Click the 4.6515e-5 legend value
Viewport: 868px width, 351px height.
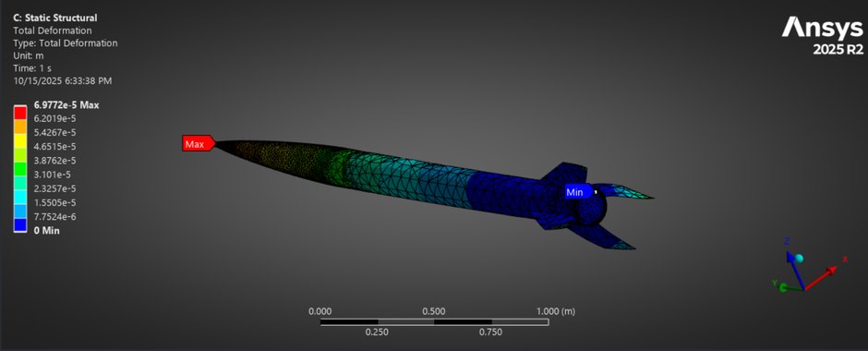click(x=55, y=146)
